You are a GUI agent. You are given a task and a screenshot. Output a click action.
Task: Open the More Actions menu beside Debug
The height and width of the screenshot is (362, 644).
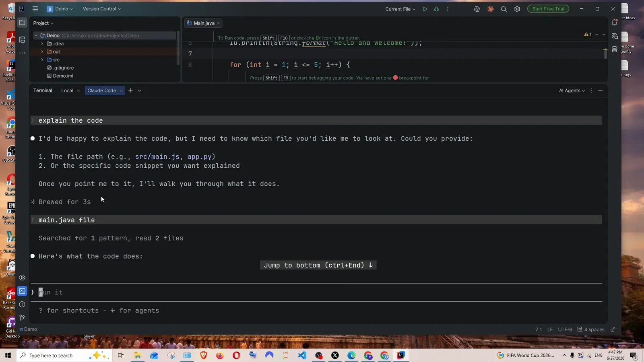(448, 9)
